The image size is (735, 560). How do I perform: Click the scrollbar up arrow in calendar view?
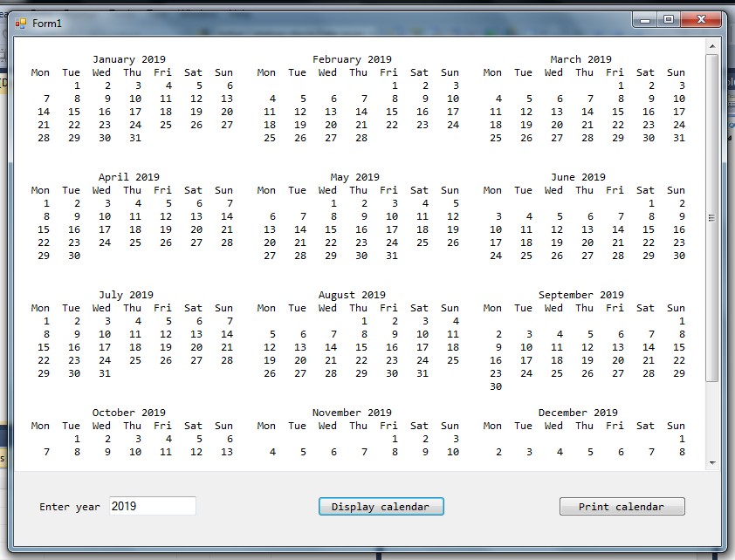click(712, 46)
